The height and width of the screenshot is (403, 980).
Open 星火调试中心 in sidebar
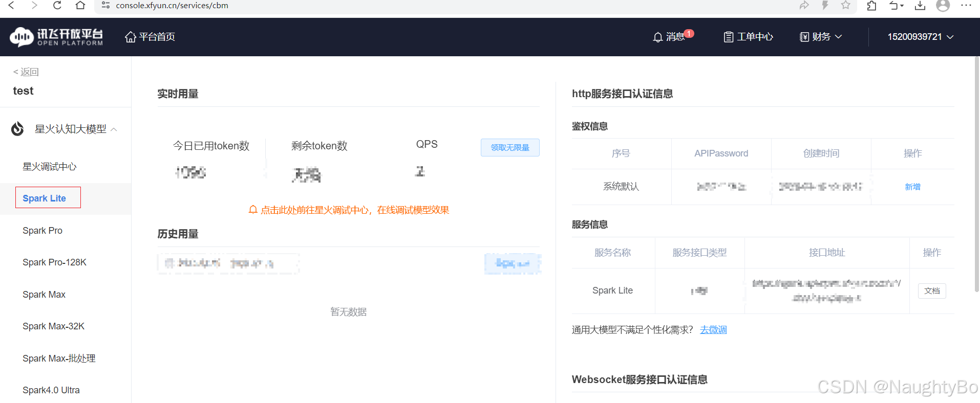click(50, 167)
